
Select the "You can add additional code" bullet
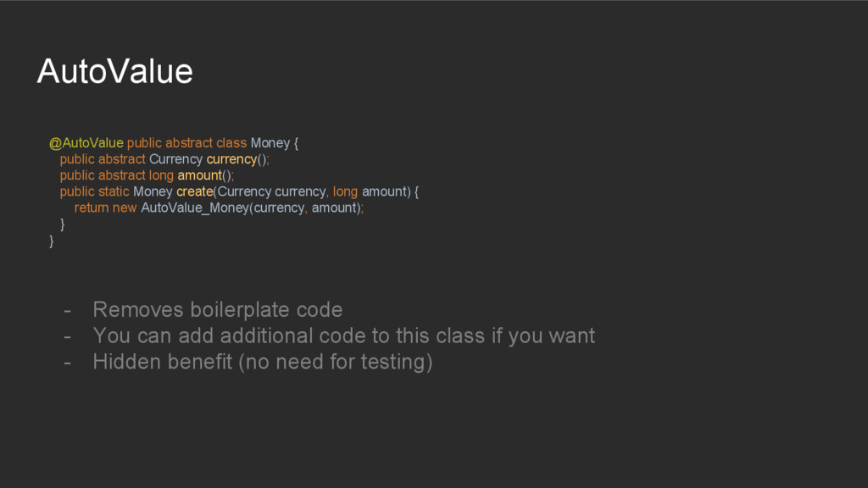(343, 335)
